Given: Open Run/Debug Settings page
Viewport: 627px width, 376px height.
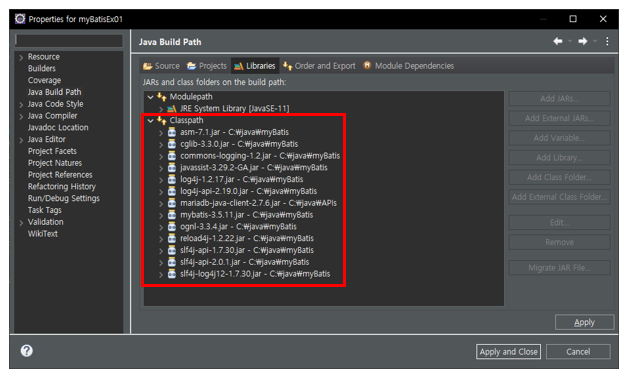Looking at the screenshot, I should tap(64, 198).
